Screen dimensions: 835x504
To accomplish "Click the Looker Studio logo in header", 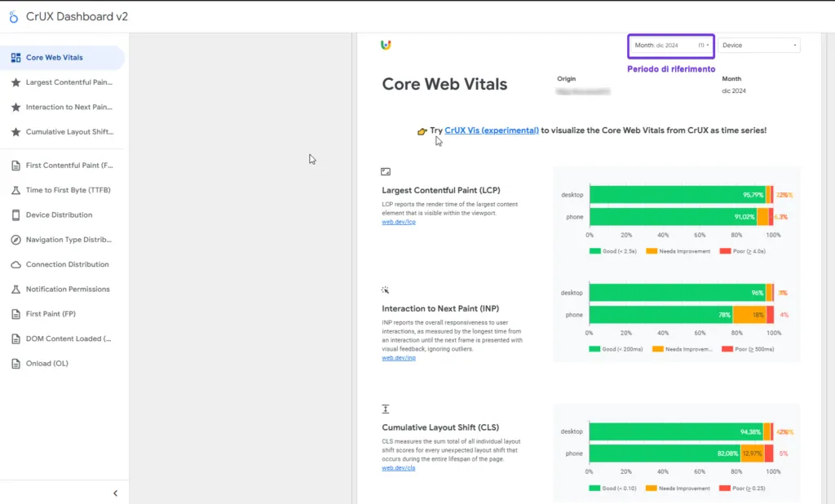I will coord(13,16).
